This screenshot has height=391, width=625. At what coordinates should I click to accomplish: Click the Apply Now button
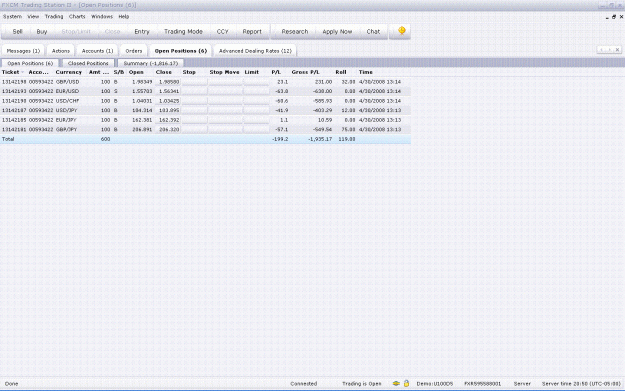(x=337, y=31)
